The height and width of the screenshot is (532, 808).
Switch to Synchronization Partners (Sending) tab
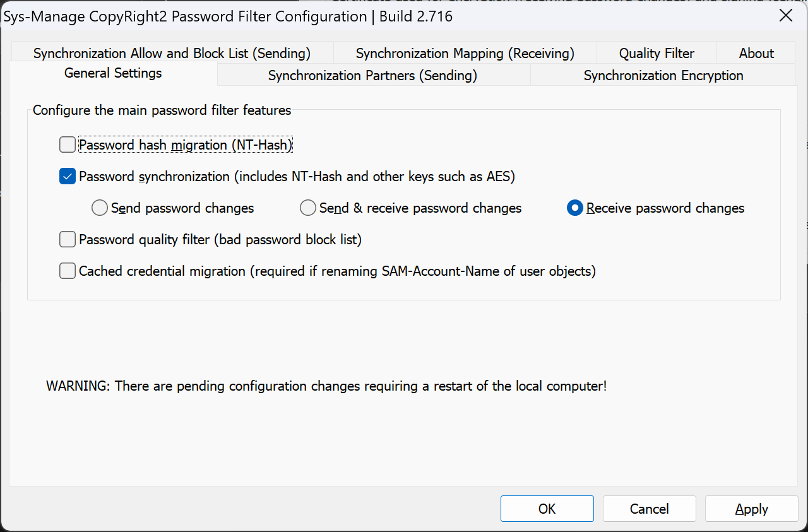click(372, 76)
